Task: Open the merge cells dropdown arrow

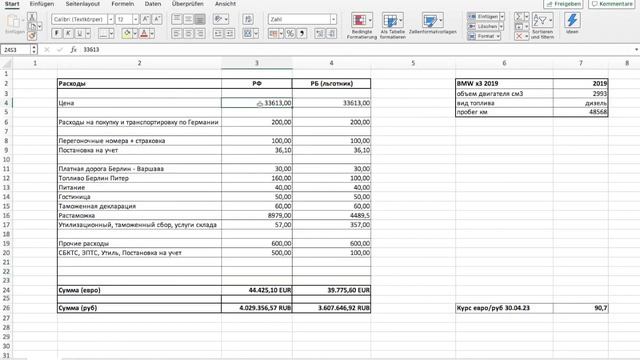Action: click(256, 33)
